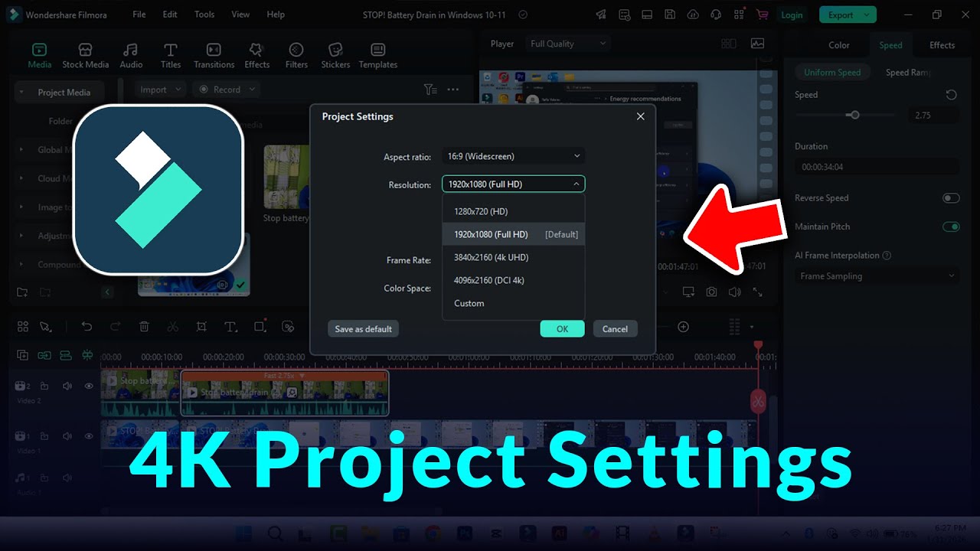Screen dimensions: 980x551
Task: Click the Export button dropdown arrow
Action: tap(867, 15)
